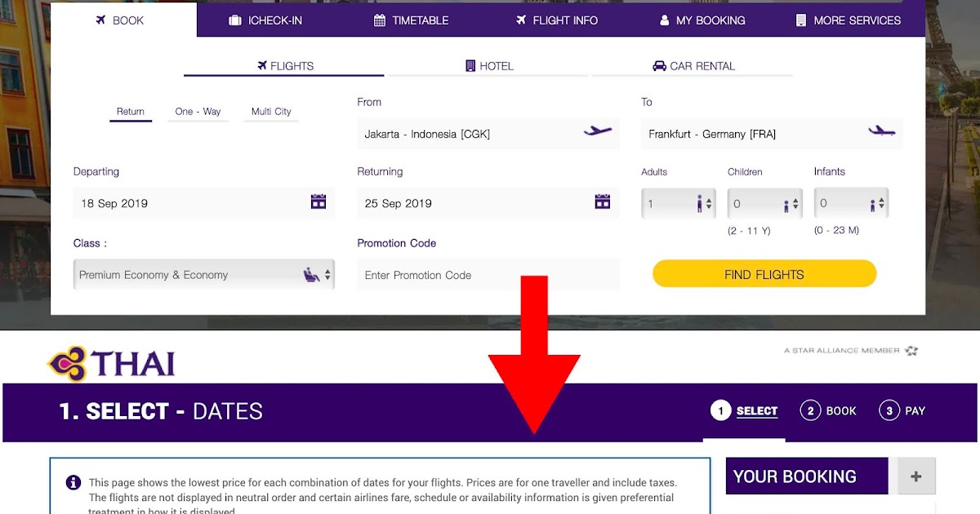Click the THAI airline logo
980x514 pixels.
coord(112,363)
